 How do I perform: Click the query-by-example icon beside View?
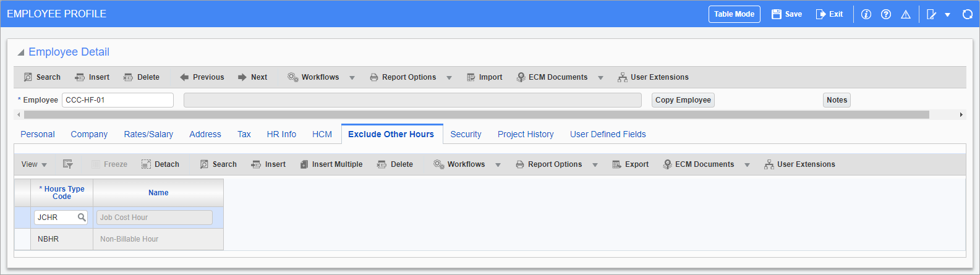68,164
